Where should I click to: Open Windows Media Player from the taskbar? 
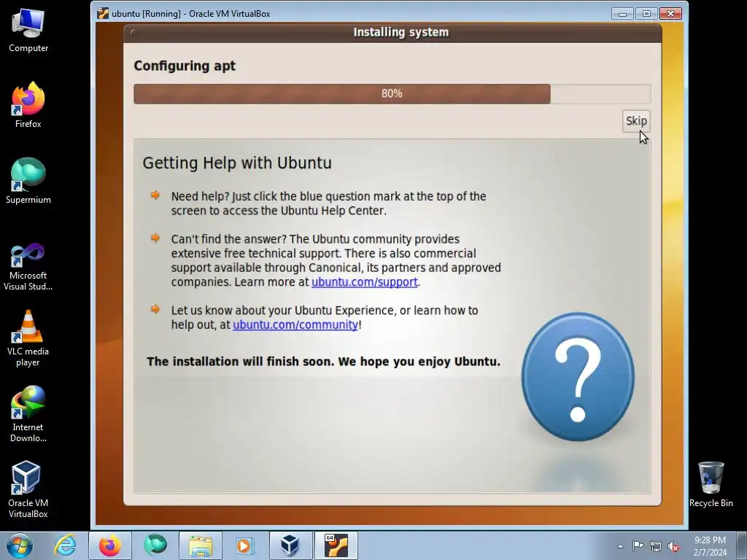coord(245,545)
